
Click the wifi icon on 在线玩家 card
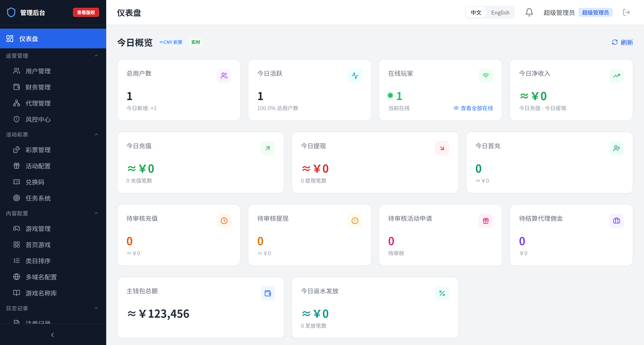tap(486, 76)
